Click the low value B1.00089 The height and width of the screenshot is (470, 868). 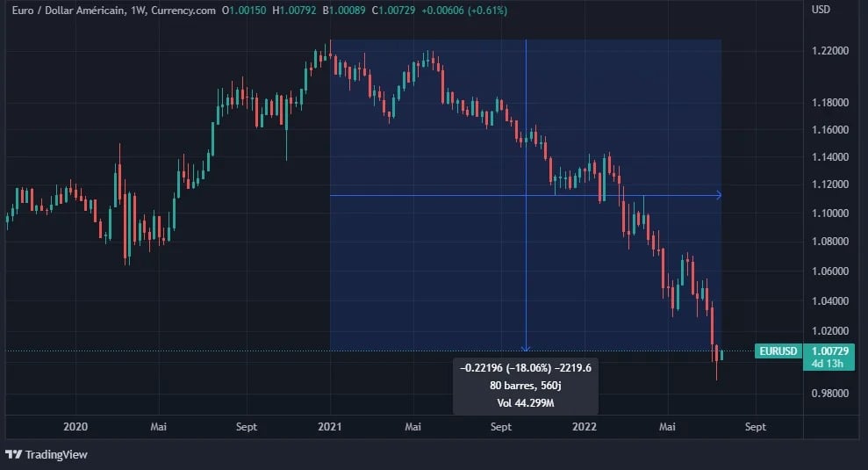344,10
